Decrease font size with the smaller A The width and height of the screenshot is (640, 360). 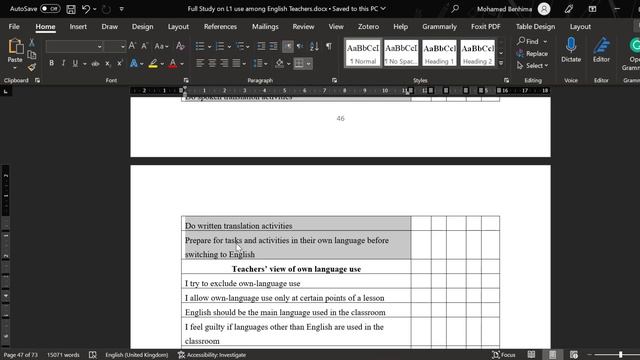[144, 46]
